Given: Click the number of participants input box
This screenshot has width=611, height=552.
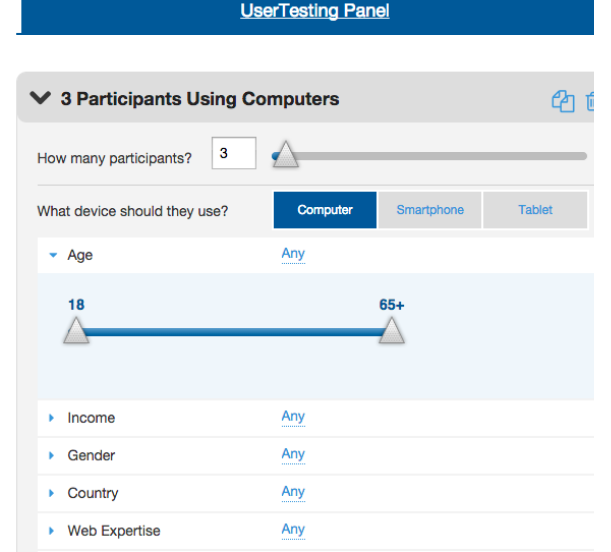Looking at the screenshot, I should [x=234, y=155].
